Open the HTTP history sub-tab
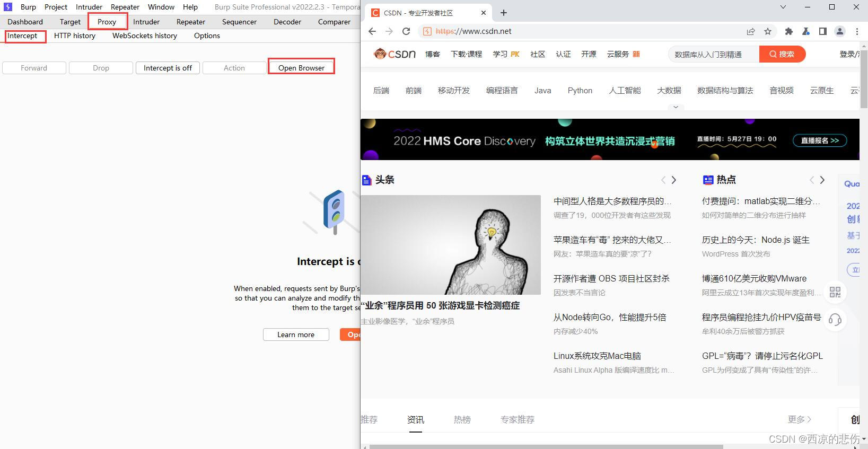This screenshot has height=449, width=868. [x=75, y=36]
